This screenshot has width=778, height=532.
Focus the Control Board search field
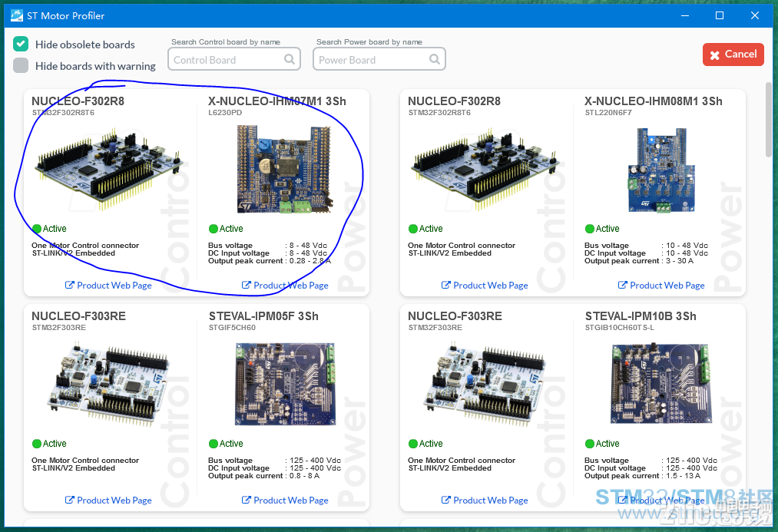coord(234,59)
